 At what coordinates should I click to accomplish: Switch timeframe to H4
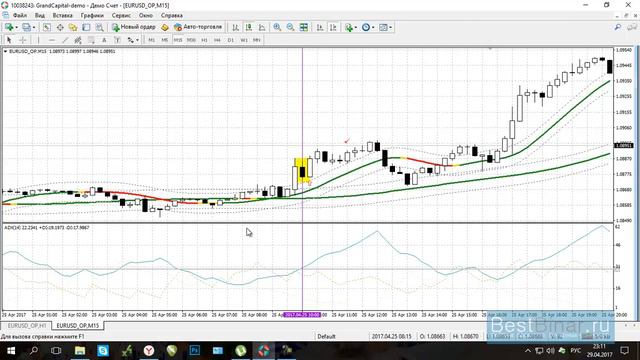point(218,40)
